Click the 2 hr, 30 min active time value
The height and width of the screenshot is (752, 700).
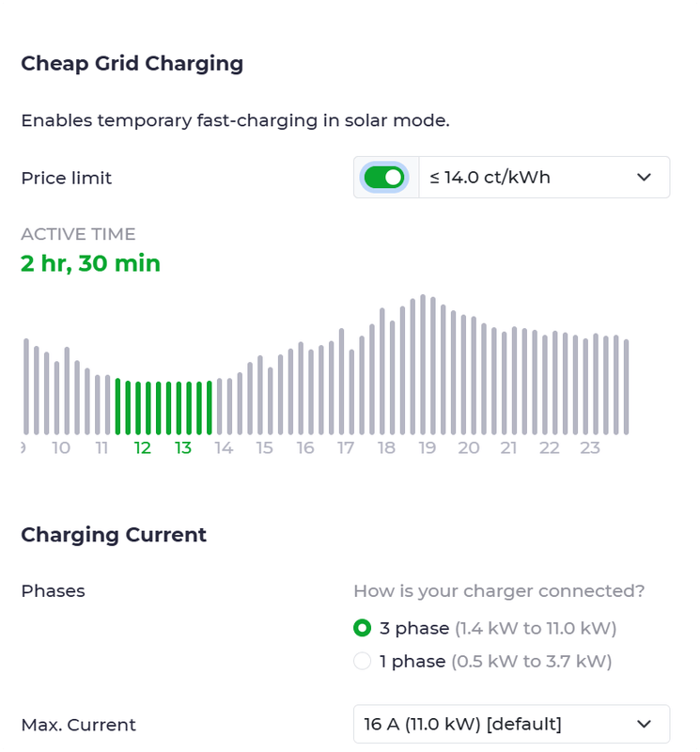(90, 264)
